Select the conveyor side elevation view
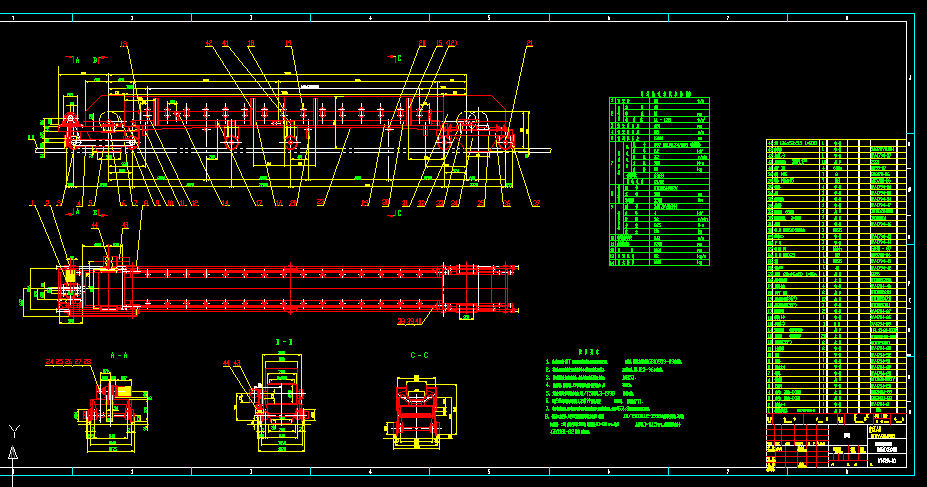Viewport: 927px width, 487px height. pyautogui.click(x=290, y=125)
